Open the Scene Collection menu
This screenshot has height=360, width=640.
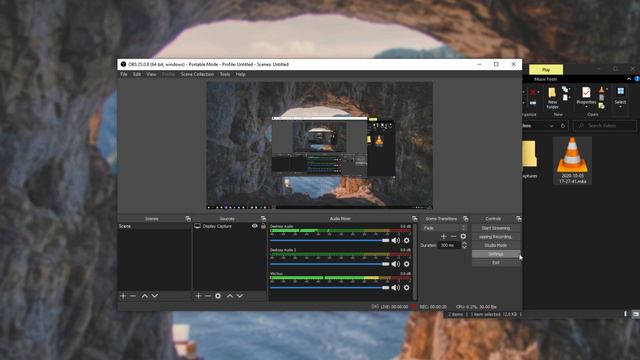(x=197, y=74)
